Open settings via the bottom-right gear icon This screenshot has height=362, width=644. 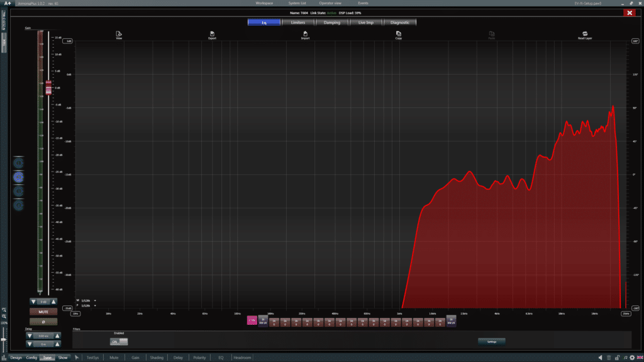(x=631, y=358)
